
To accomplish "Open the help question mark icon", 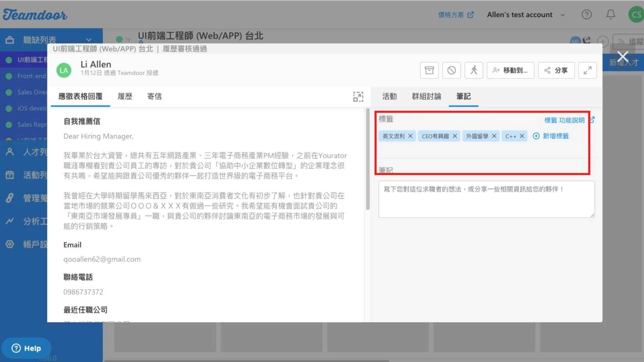I will (587, 14).
